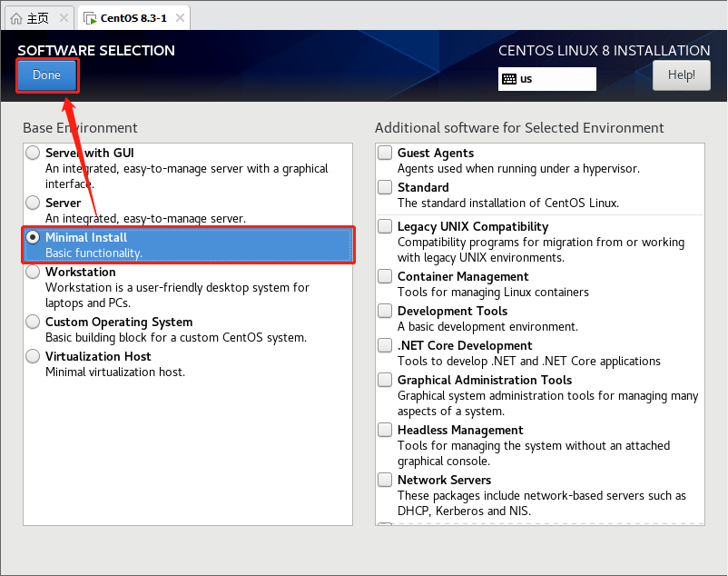Close the 主页 tab
Viewport: 728px width, 576px height.
(64, 18)
